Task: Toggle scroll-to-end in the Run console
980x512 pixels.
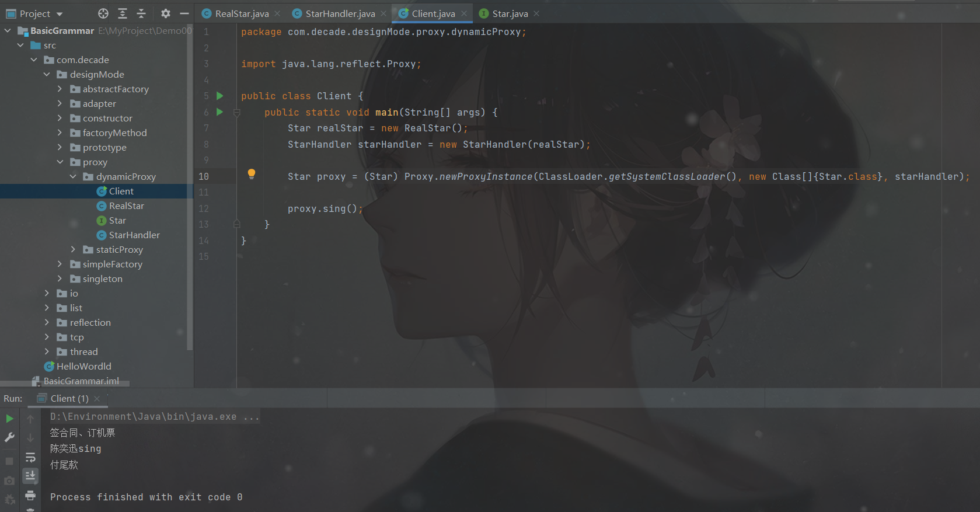Action: click(30, 476)
